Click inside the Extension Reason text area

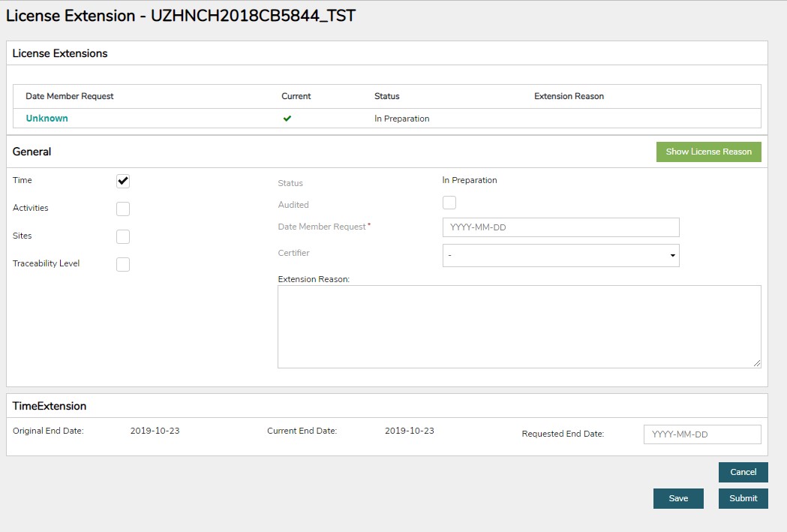click(x=518, y=326)
